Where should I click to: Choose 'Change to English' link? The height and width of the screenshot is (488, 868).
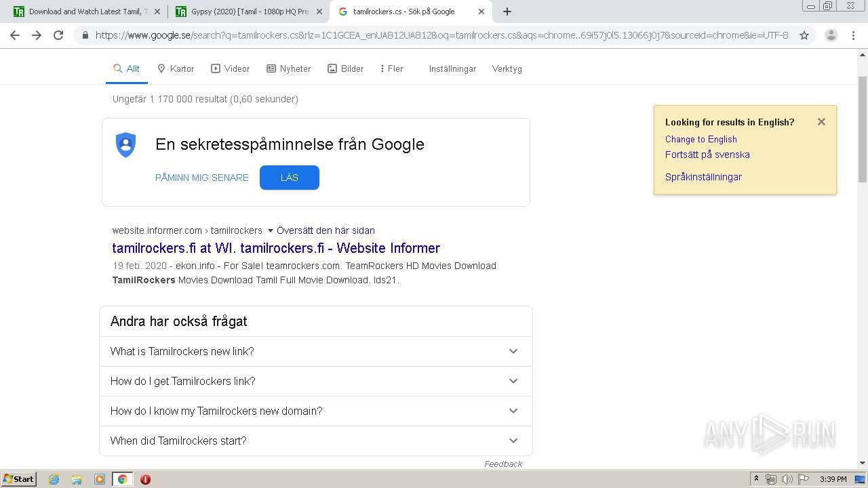click(x=701, y=139)
